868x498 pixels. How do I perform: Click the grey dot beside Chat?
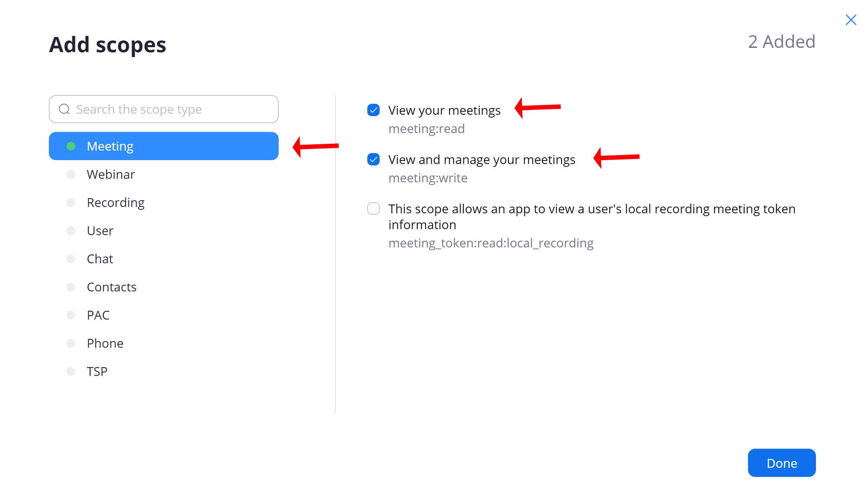[x=71, y=259]
